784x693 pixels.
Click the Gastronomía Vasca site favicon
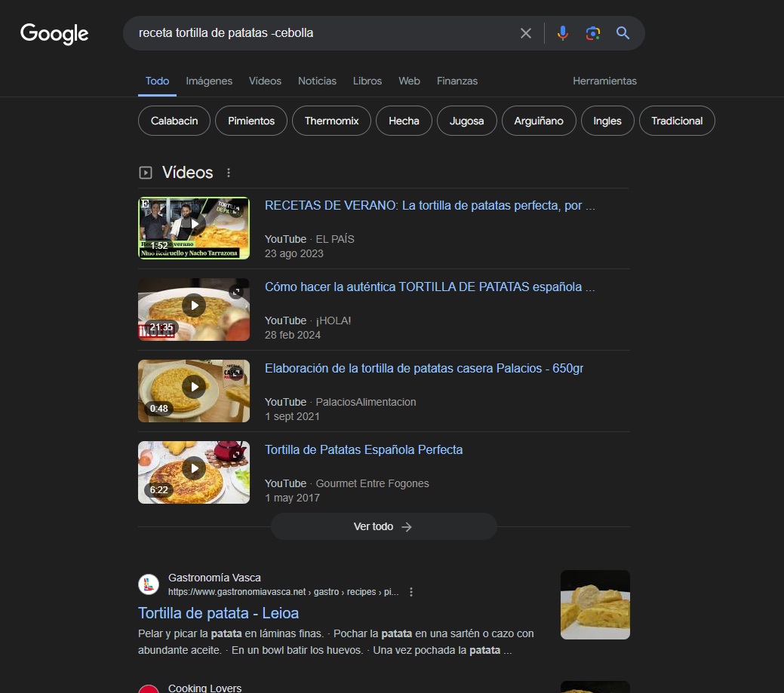[149, 584]
